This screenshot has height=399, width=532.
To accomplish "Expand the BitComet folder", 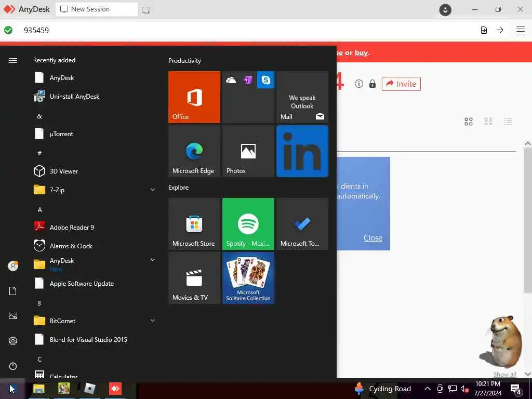I will (153, 321).
